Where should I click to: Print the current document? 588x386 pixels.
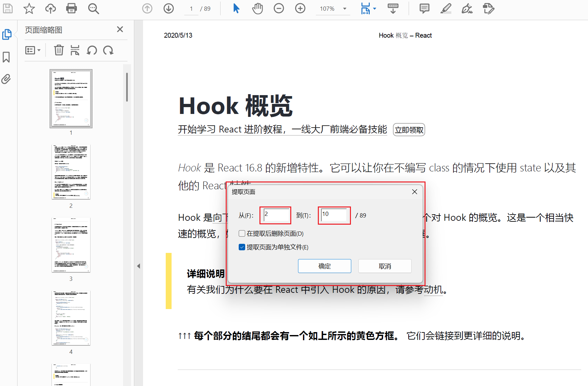point(71,9)
